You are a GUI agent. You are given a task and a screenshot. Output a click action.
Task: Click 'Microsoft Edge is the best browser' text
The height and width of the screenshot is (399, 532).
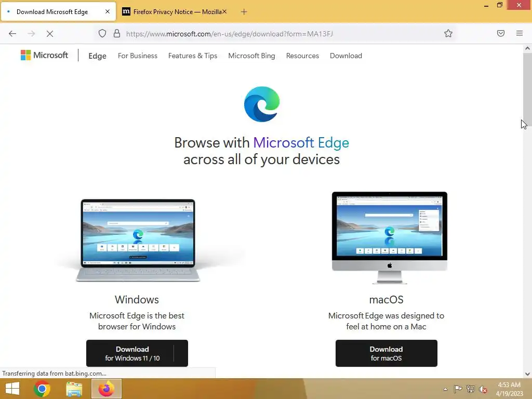click(x=137, y=321)
